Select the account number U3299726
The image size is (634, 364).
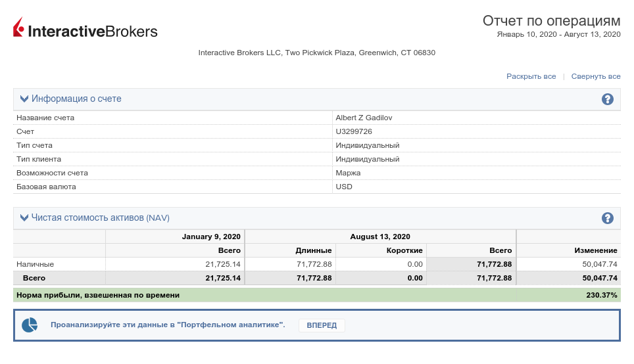354,131
